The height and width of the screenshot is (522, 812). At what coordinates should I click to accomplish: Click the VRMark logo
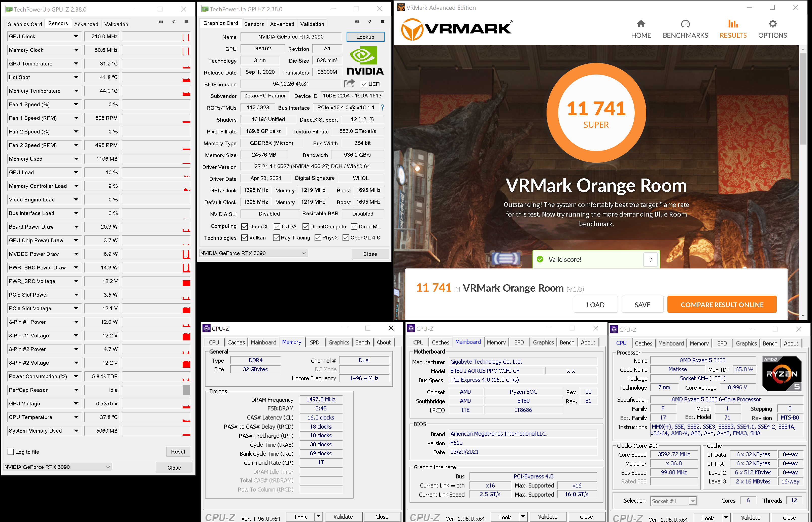tap(457, 29)
